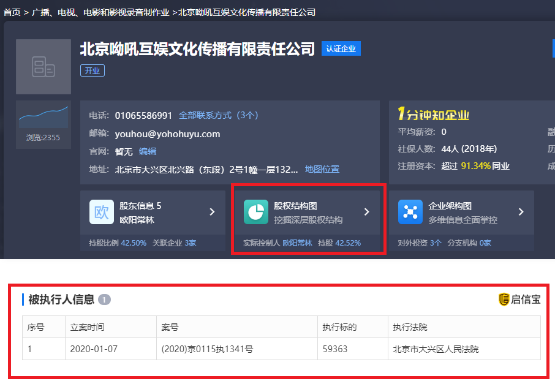Click the 启信宝 shield logo
555x392 pixels.
point(504,300)
